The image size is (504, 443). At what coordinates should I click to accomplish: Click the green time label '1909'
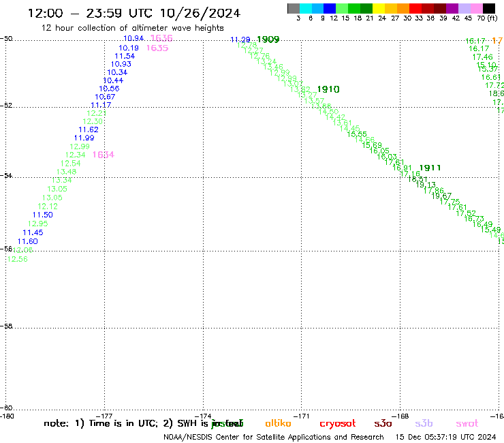point(268,40)
